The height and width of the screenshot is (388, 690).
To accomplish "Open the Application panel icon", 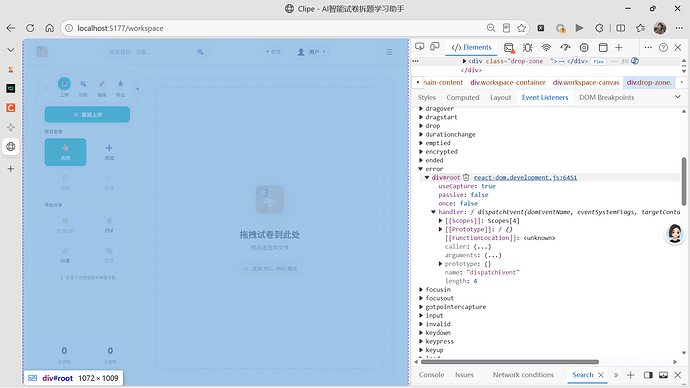I will [603, 48].
